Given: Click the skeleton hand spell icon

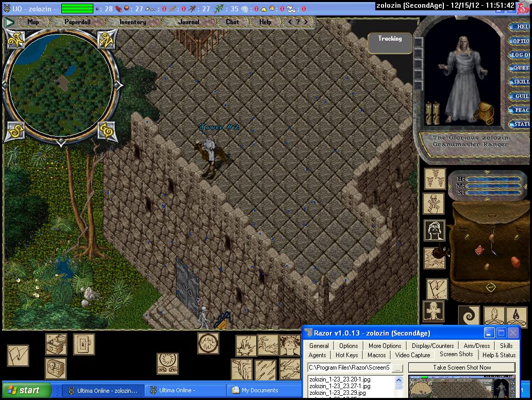Looking at the screenshot, I should point(434,204).
